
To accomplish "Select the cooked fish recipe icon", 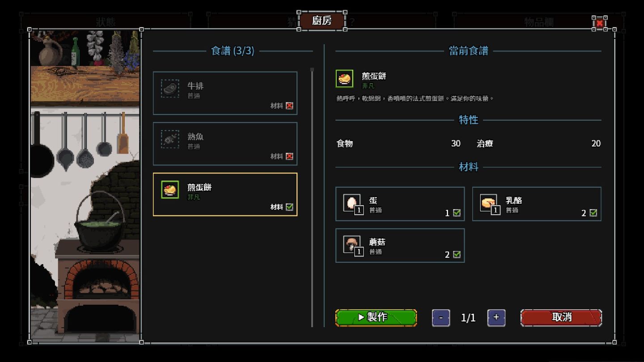I will coord(170,139).
